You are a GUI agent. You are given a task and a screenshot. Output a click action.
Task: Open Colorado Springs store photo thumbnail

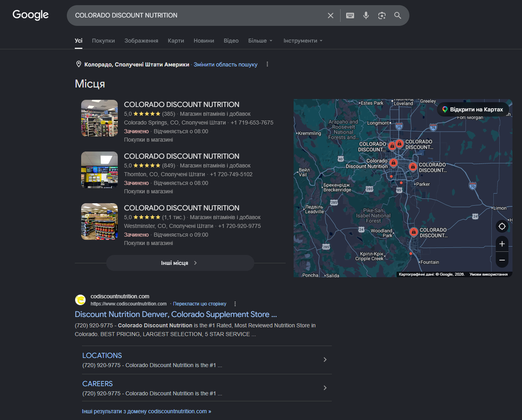[100, 118]
